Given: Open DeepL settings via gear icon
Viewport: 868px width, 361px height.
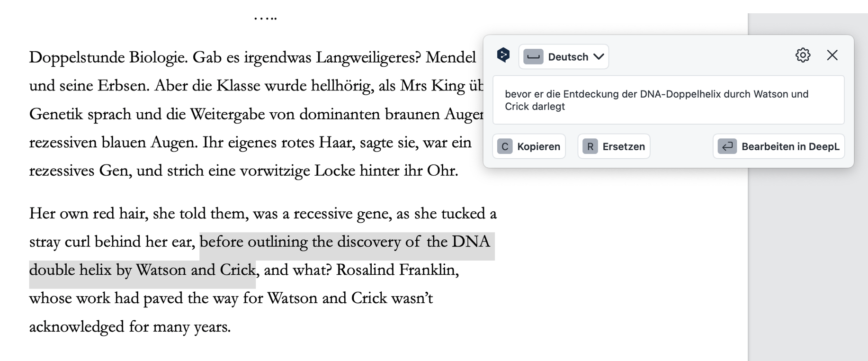Looking at the screenshot, I should coord(803,55).
